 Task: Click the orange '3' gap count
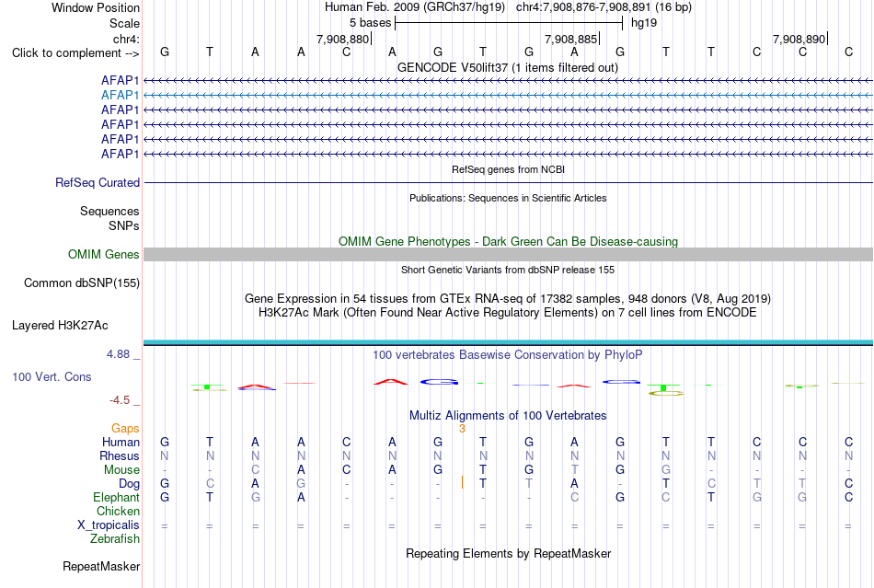point(462,429)
